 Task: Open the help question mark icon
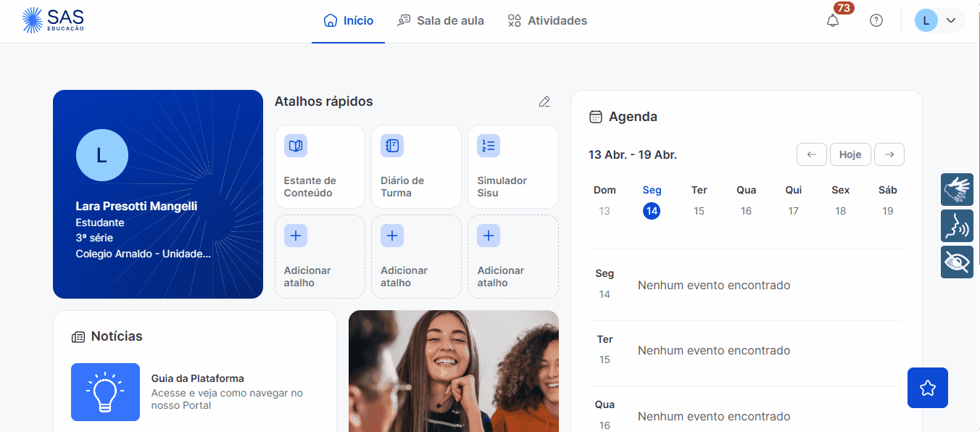(x=876, y=20)
